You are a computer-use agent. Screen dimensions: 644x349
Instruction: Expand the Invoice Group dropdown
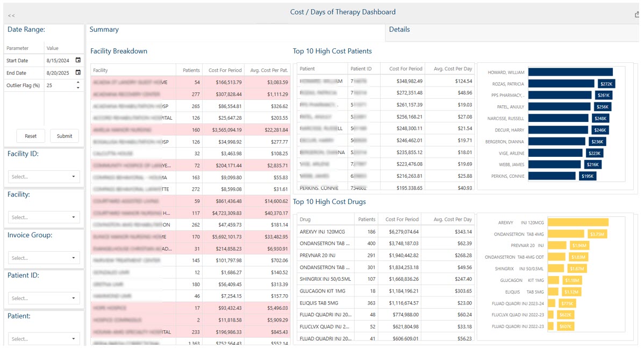(x=44, y=258)
